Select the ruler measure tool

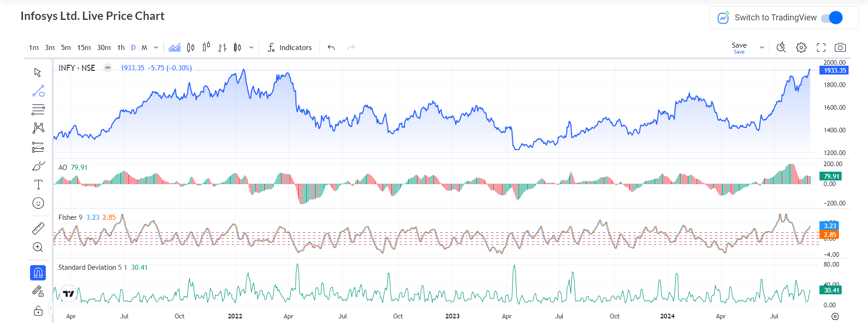pyautogui.click(x=38, y=228)
